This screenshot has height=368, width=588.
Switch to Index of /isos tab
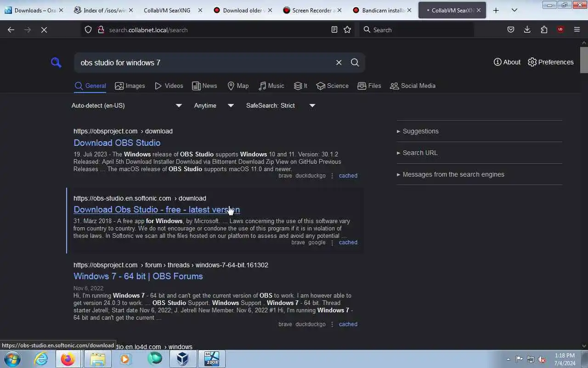point(104,10)
